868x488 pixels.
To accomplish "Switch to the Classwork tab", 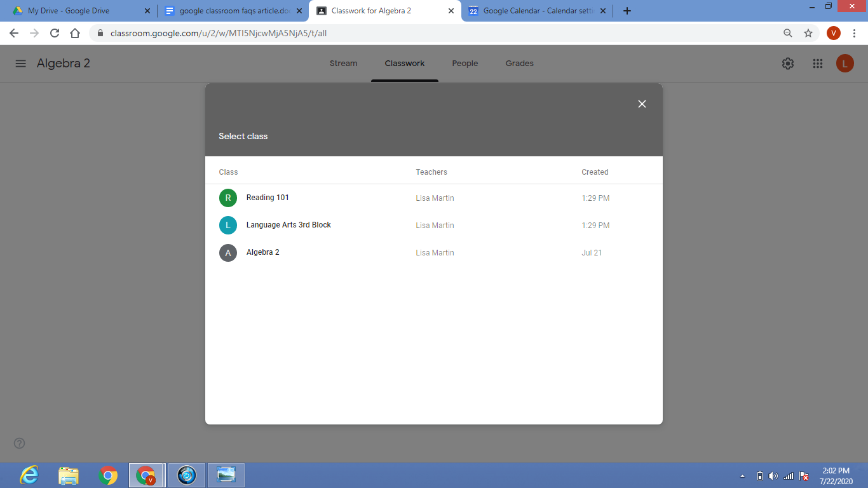I will (x=405, y=64).
